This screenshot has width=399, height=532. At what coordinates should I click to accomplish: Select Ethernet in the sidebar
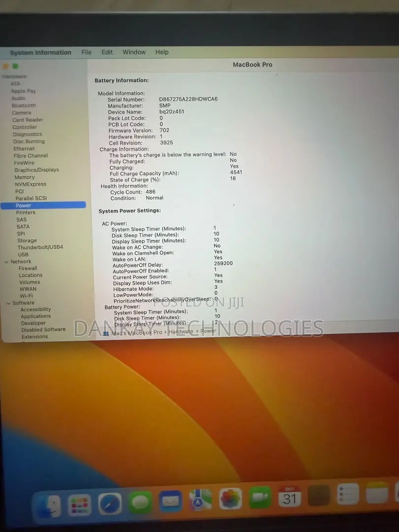pos(24,149)
